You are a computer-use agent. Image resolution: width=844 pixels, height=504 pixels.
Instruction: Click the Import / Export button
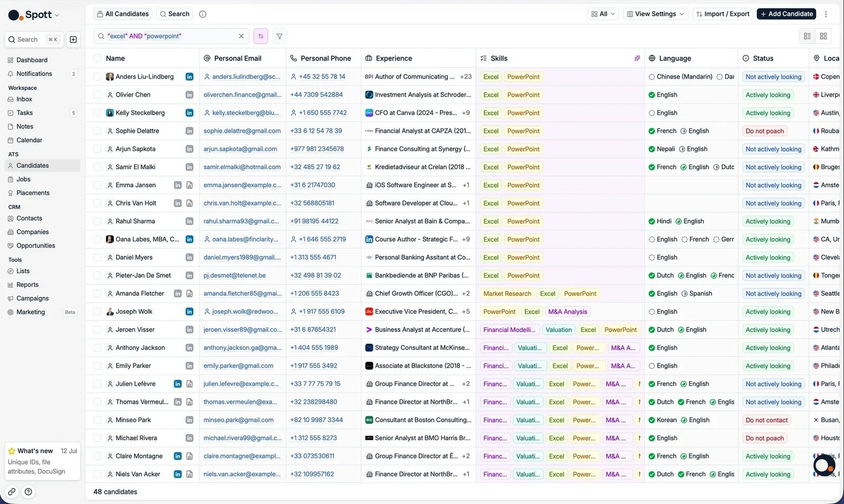(723, 14)
